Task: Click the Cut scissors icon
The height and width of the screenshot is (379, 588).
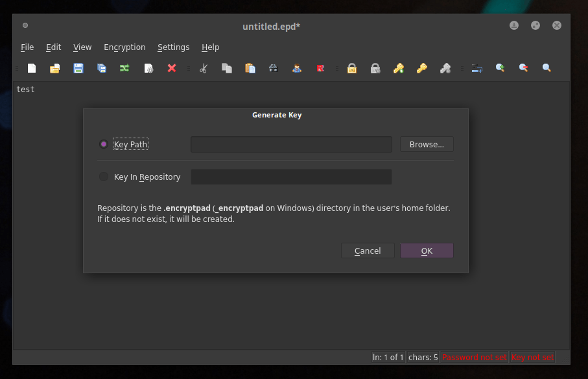Action: pos(204,68)
